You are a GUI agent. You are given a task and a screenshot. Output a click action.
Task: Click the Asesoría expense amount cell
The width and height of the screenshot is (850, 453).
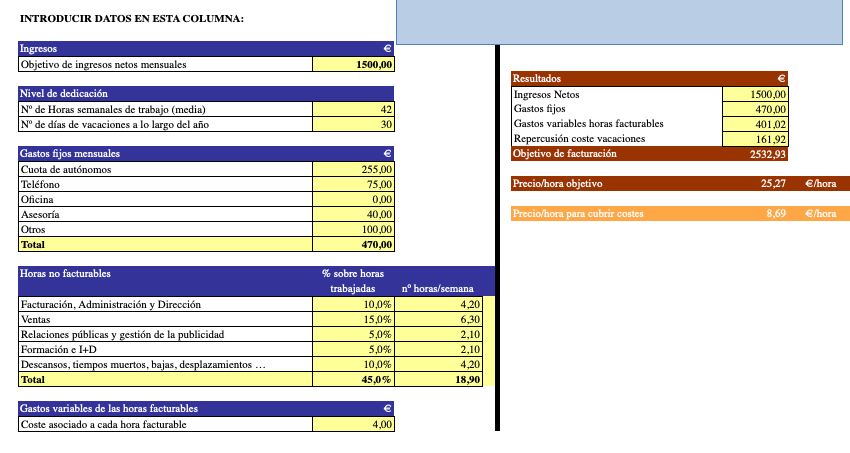click(354, 214)
